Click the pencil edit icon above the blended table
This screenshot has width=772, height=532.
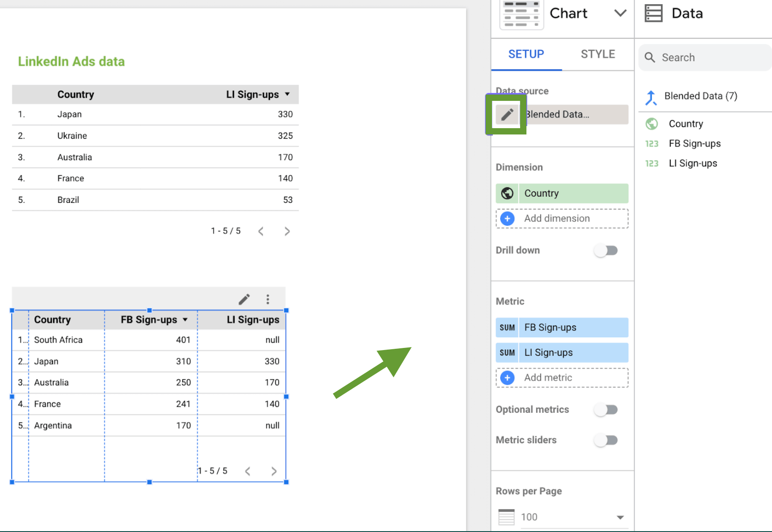click(244, 299)
